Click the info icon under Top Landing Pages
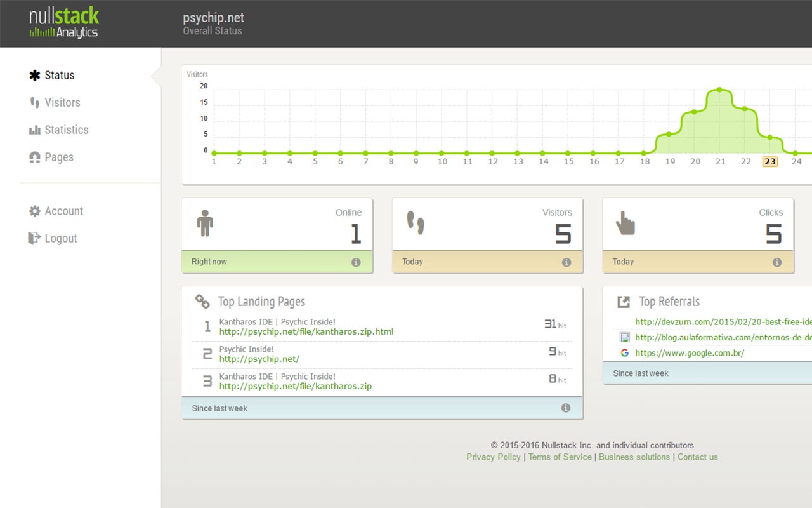 coord(566,408)
